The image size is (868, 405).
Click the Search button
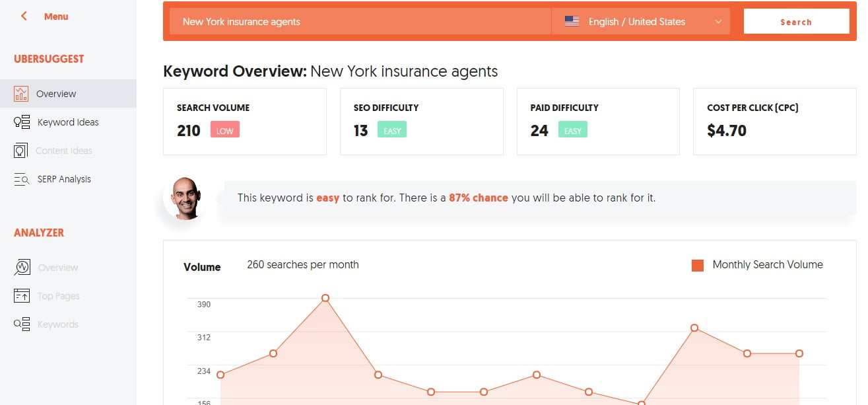tap(796, 21)
